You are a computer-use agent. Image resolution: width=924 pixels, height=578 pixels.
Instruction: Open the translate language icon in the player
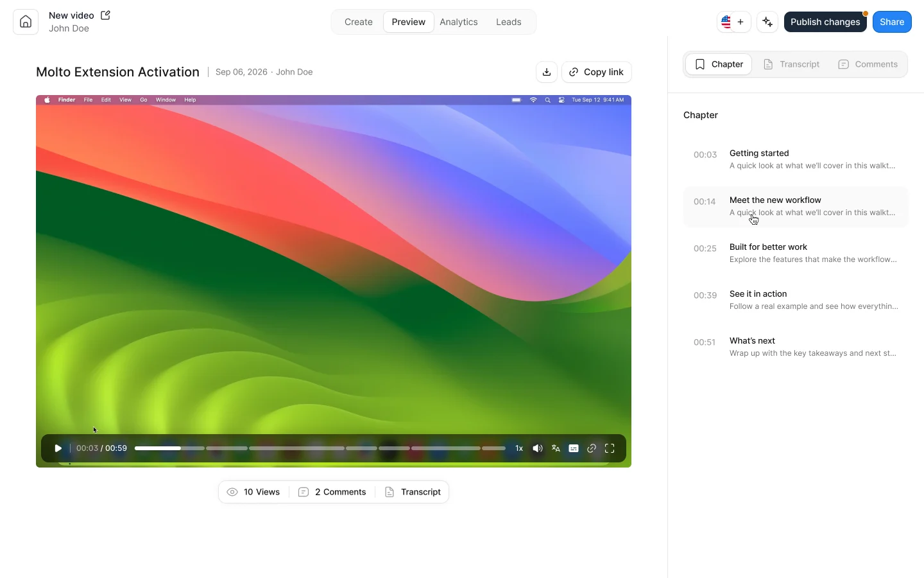(556, 448)
